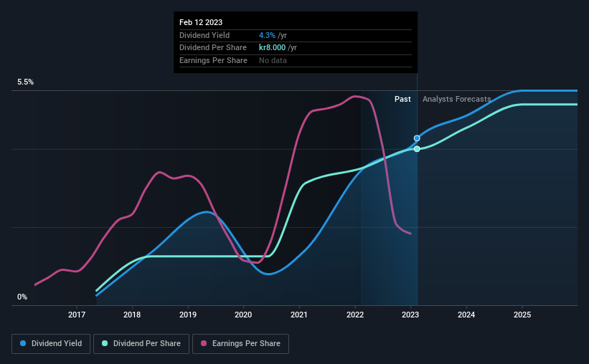Select the 2023 axis year label
The height and width of the screenshot is (364, 589).
410,315
